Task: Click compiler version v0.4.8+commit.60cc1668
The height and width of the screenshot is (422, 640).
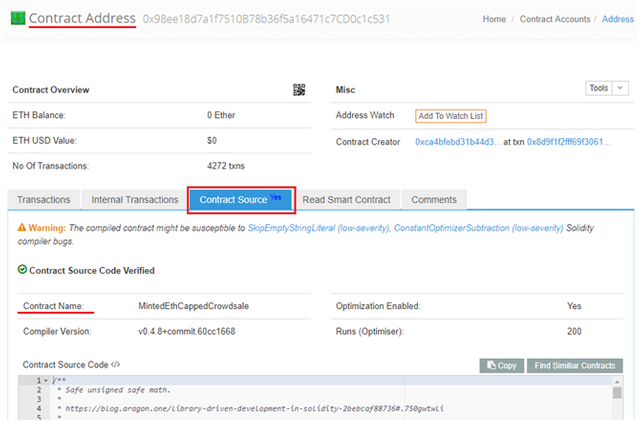Action: (x=187, y=331)
